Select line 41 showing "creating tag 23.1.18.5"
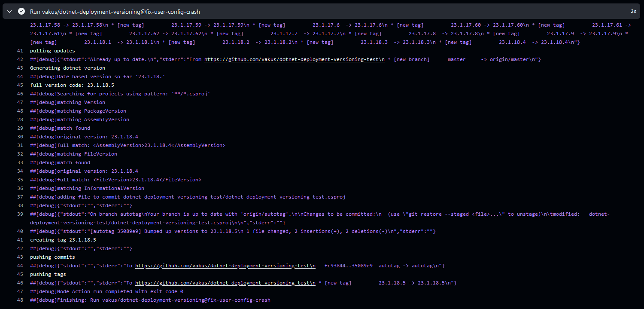 tap(20, 239)
